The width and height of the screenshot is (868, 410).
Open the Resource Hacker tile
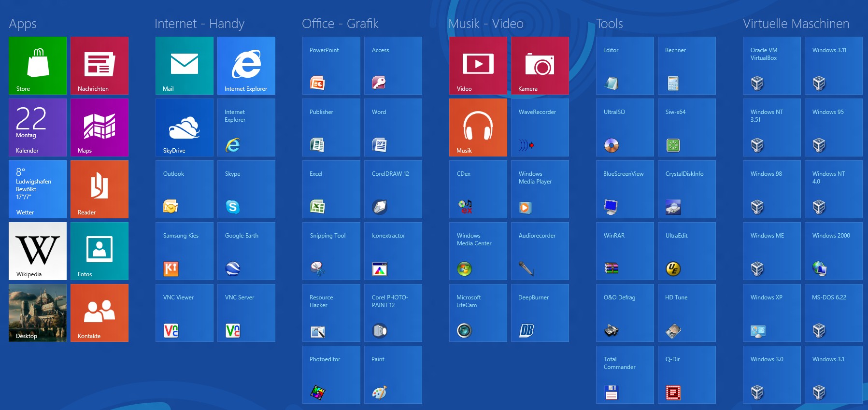coord(331,313)
